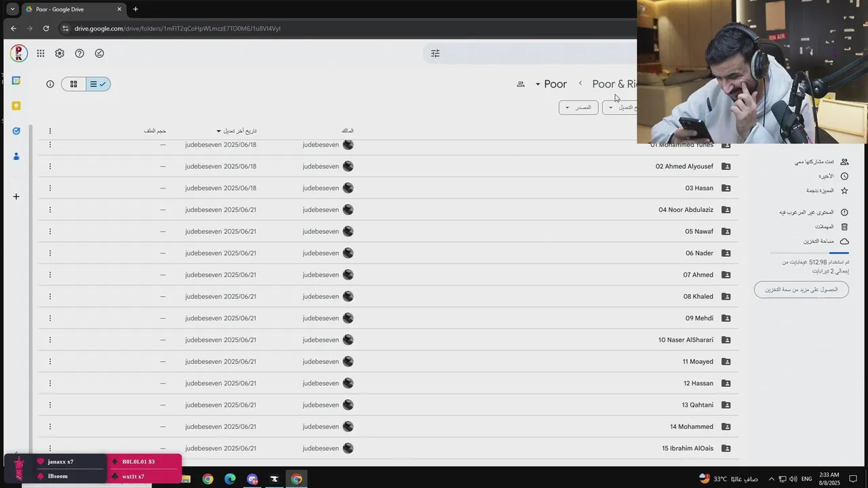Open the Google account profile picture
Image resolution: width=868 pixels, height=488 pixels.
[19, 54]
